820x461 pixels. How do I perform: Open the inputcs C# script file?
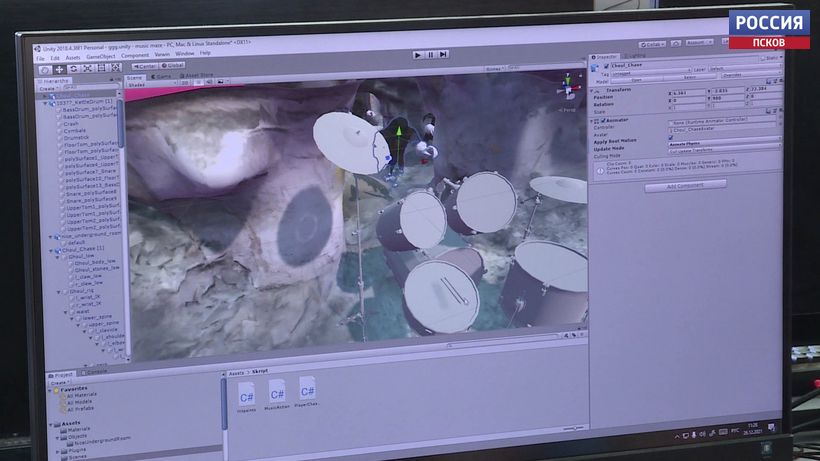tap(246, 398)
